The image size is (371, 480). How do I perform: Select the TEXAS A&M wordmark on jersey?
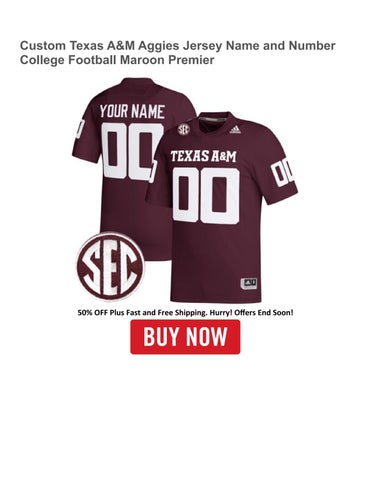(203, 156)
